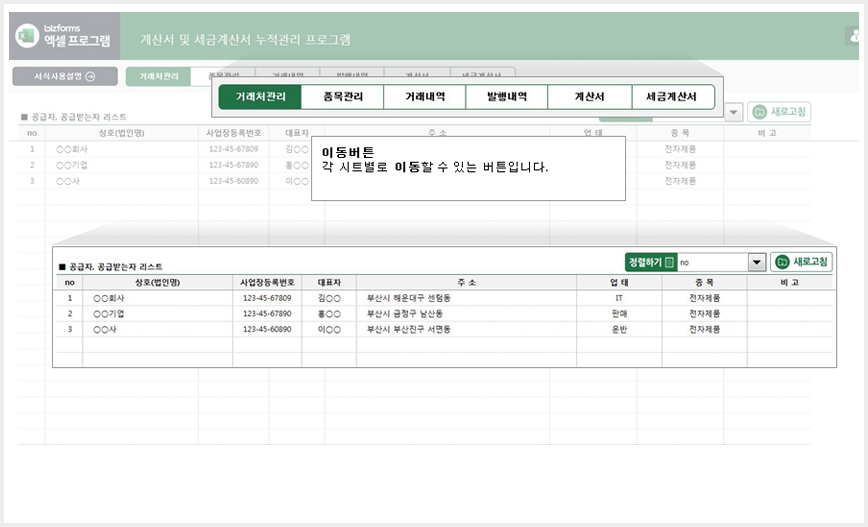Click the Excel logo icon beside bizforms
The height and width of the screenshot is (527, 868).
27,36
